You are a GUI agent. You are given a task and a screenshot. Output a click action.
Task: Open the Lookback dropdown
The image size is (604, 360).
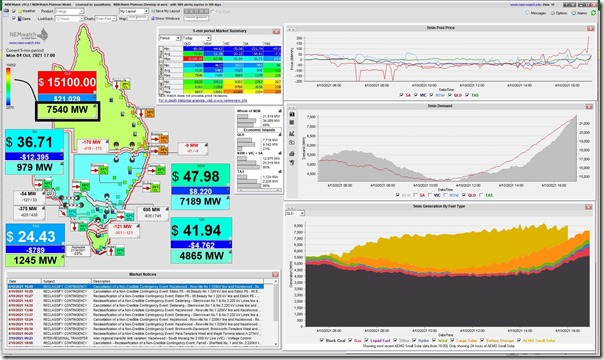coord(69,18)
